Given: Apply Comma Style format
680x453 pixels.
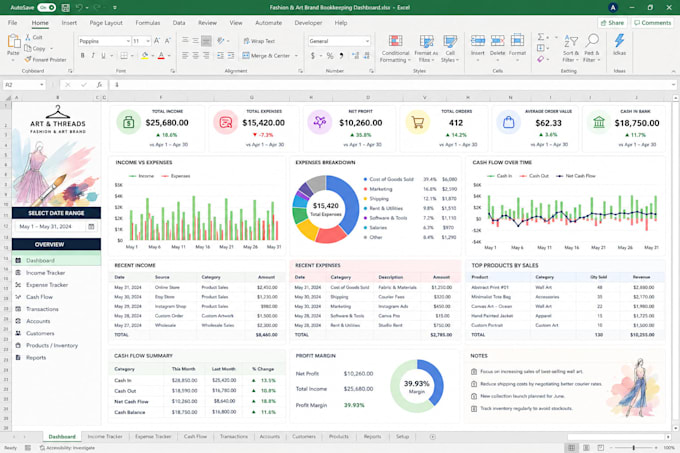Looking at the screenshot, I should [x=342, y=55].
